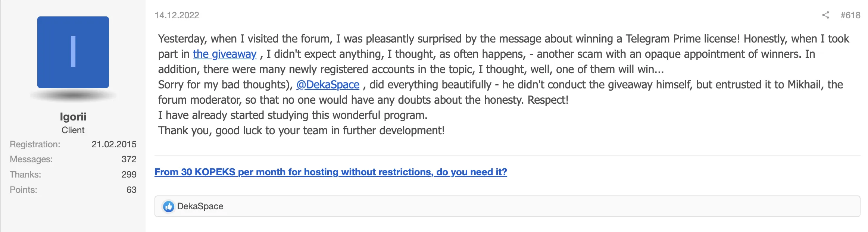Click the Messages label in user info
Viewport: 868px width, 232px height.
click(x=31, y=159)
